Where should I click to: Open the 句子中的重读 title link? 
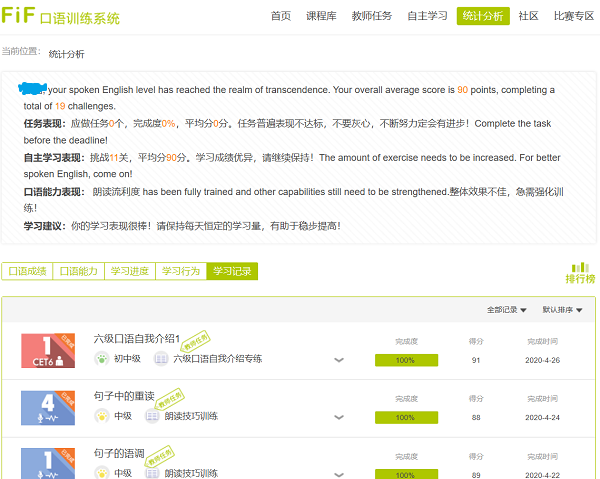pyautogui.click(x=124, y=396)
